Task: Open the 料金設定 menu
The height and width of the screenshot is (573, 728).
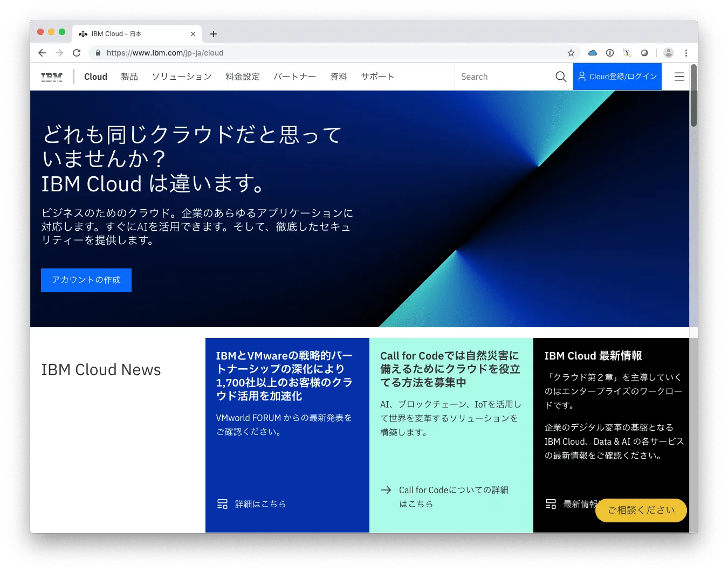Action: 243,77
